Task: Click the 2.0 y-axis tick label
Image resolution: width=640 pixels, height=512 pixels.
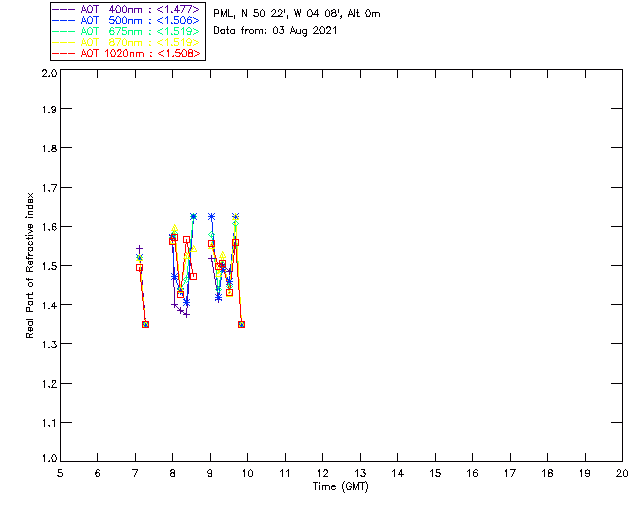Action: [x=49, y=73]
